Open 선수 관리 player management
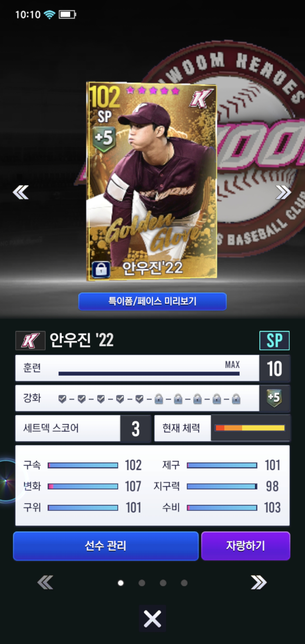The width and height of the screenshot is (305, 644). click(x=106, y=546)
